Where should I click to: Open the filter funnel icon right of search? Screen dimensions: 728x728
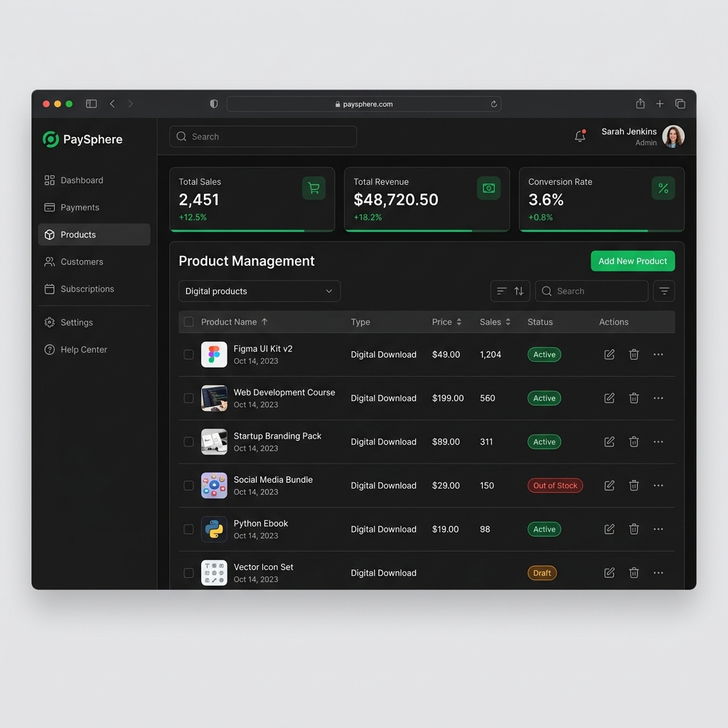click(664, 291)
